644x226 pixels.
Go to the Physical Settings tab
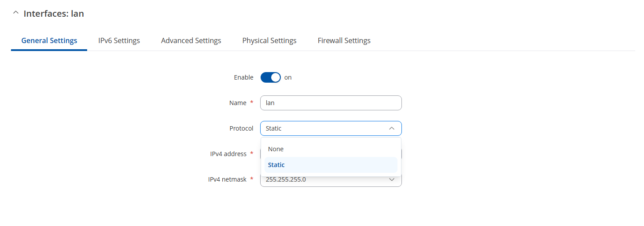pyautogui.click(x=269, y=40)
